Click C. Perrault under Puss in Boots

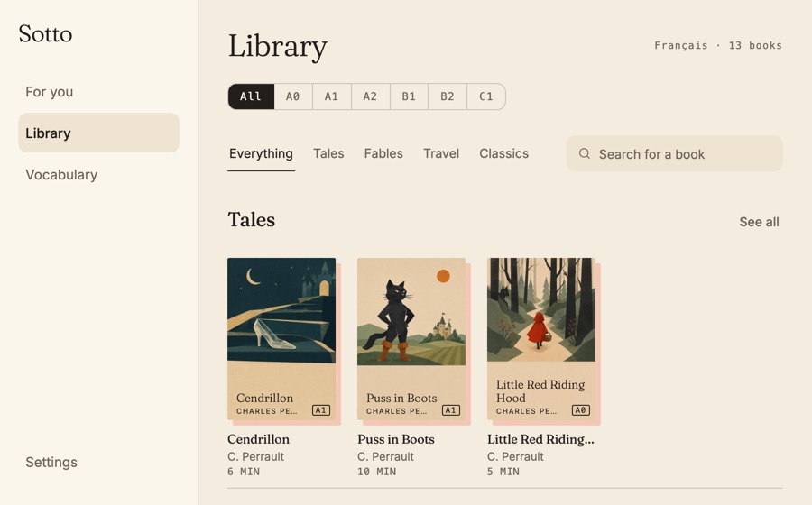(x=386, y=457)
